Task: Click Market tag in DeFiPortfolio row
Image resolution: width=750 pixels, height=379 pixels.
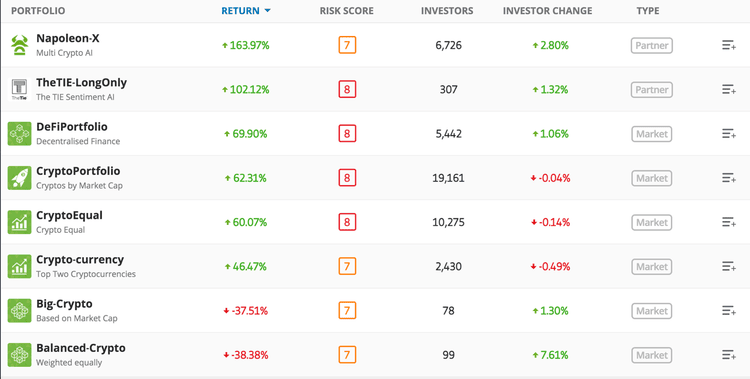Action: coord(651,134)
